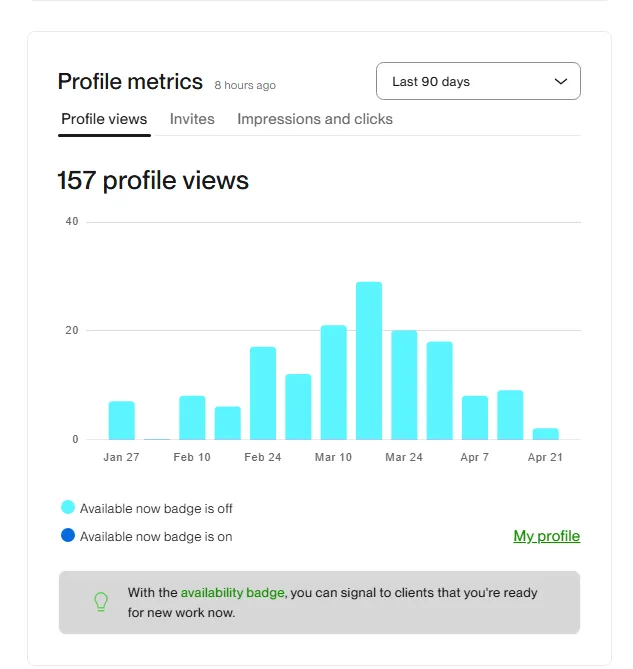Follow the 'availability badge' link
The height and width of the screenshot is (669, 633).
click(x=232, y=592)
